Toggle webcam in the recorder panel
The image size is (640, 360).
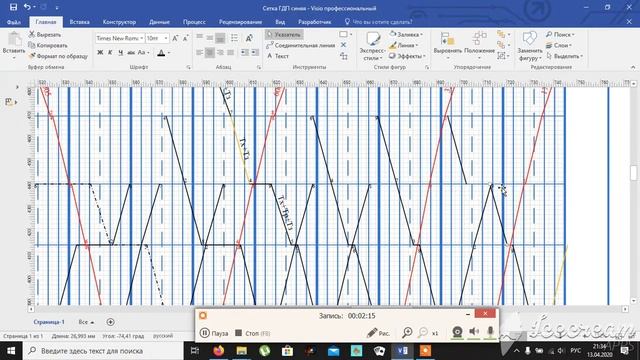pos(457,332)
